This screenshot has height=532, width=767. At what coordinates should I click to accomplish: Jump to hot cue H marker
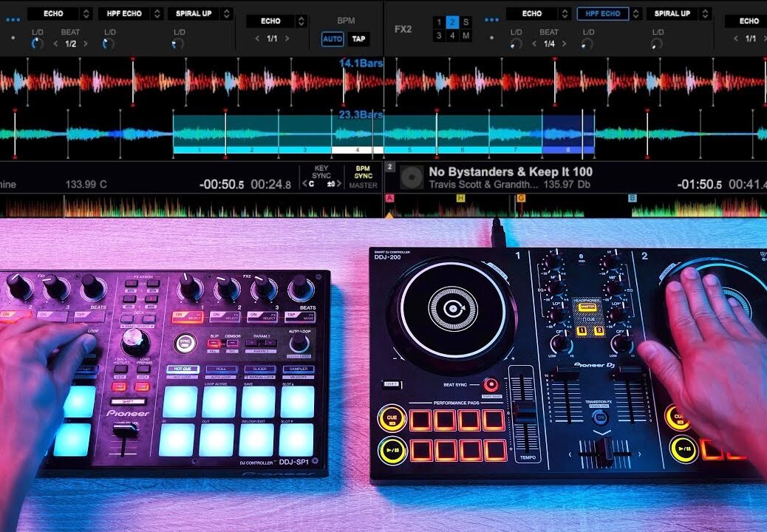tap(460, 198)
